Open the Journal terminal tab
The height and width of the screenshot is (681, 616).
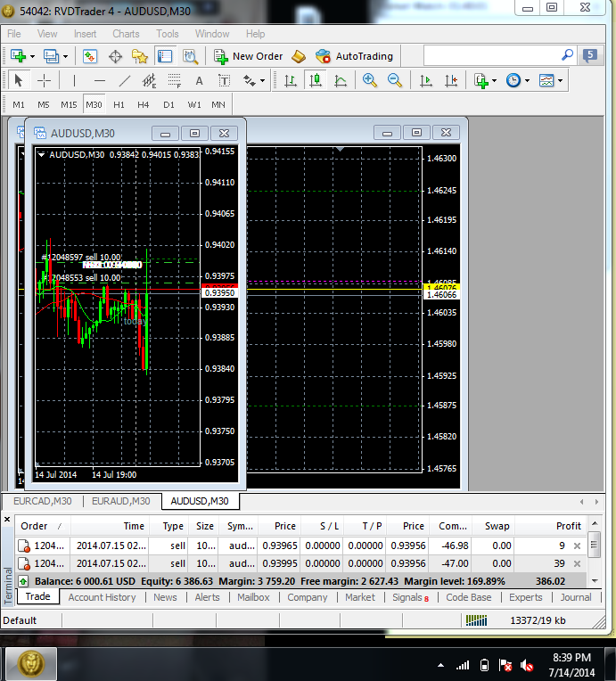(576, 597)
